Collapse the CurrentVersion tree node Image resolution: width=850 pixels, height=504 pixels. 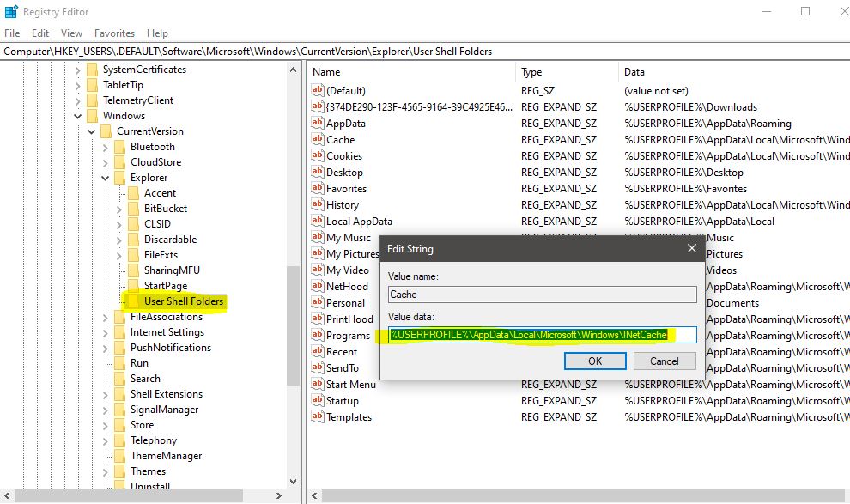(91, 131)
